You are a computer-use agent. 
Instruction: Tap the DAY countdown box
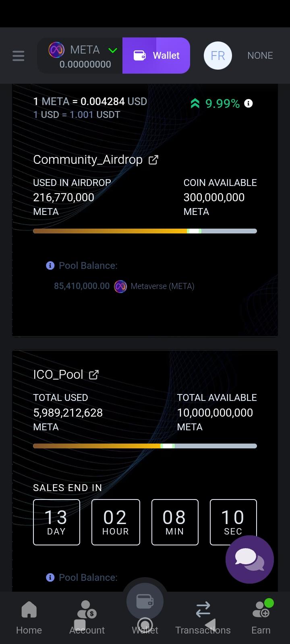(x=56, y=522)
